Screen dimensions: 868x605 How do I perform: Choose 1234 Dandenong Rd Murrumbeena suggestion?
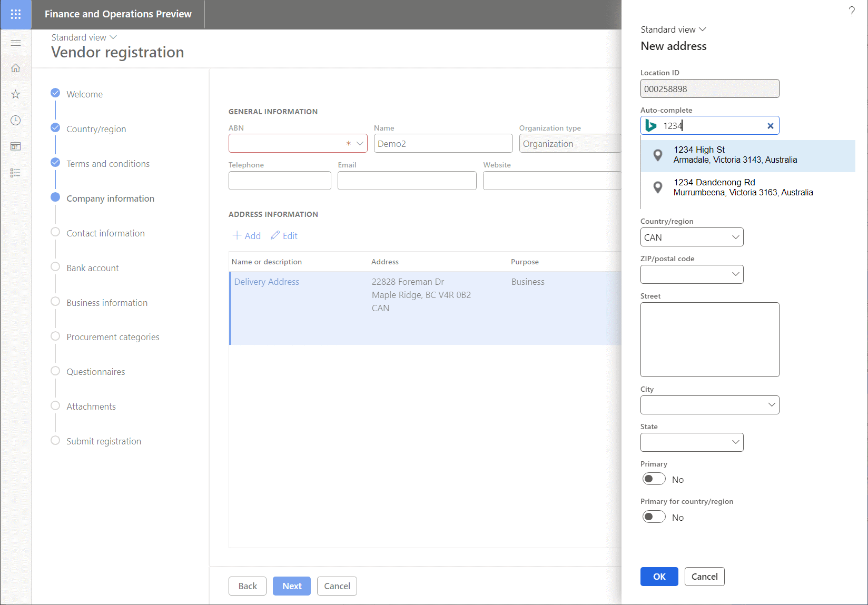click(748, 188)
